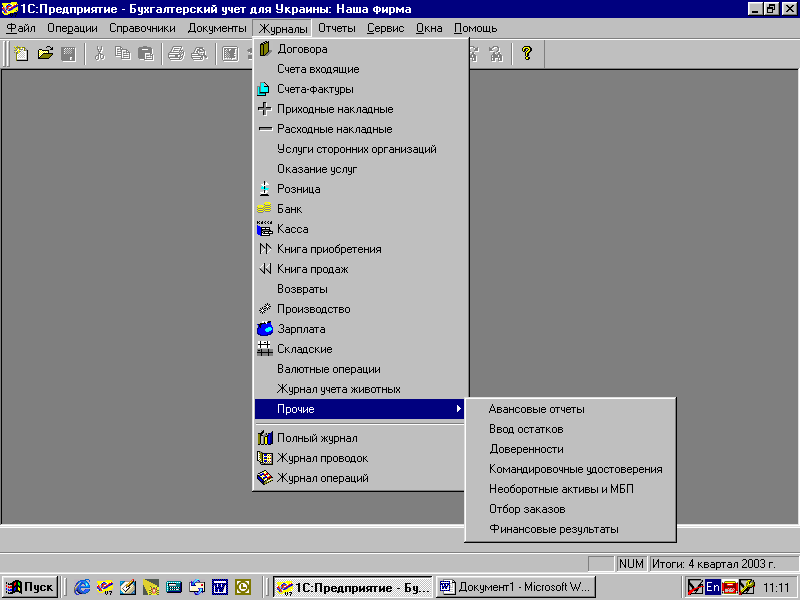
Task: Close the open Журналы menu
Action: (283, 28)
